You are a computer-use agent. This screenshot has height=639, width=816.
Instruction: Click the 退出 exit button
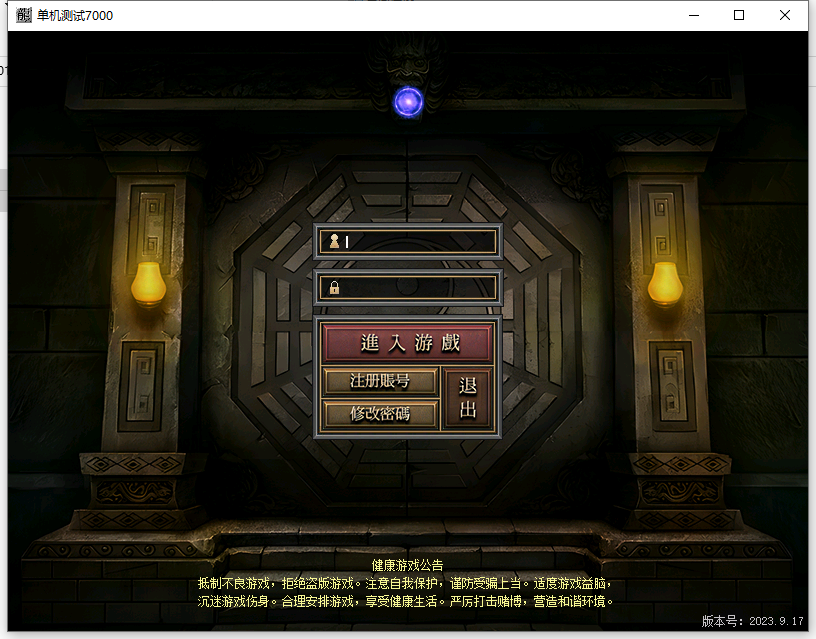[467, 398]
